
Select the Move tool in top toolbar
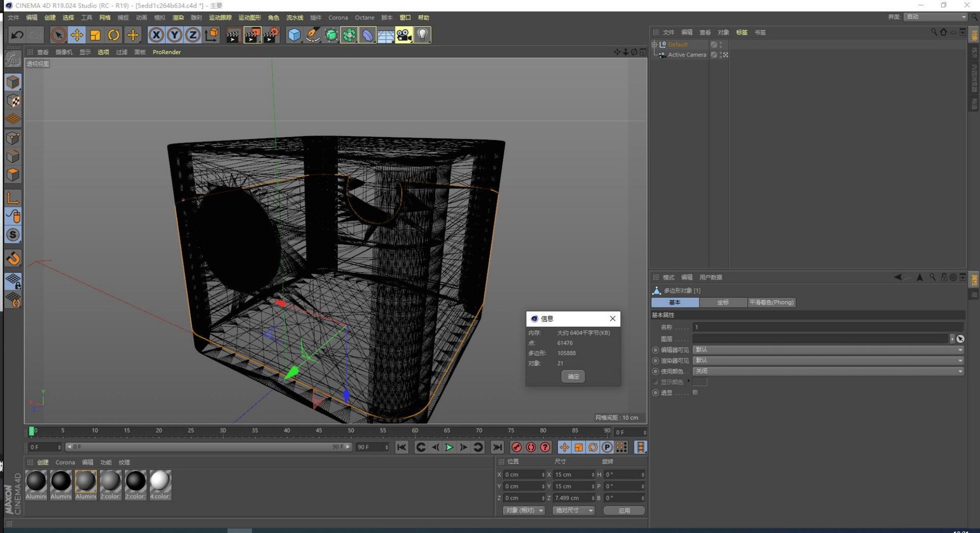tap(77, 35)
